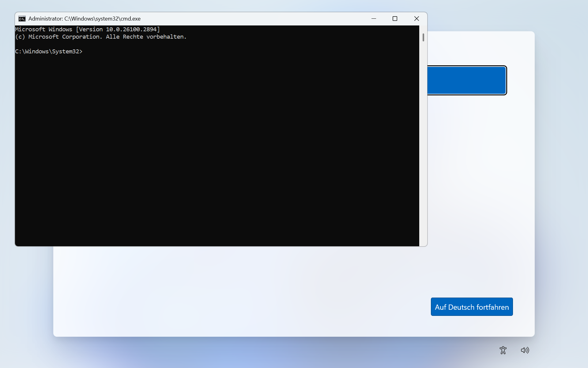Click the Administrator cmd.exe title text
This screenshot has height=368, width=588.
pyautogui.click(x=84, y=19)
